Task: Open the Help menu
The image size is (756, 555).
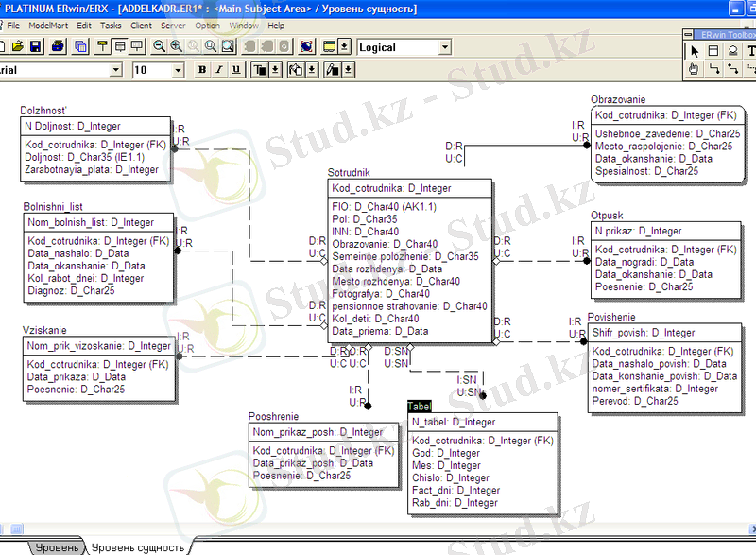Action: (x=276, y=26)
